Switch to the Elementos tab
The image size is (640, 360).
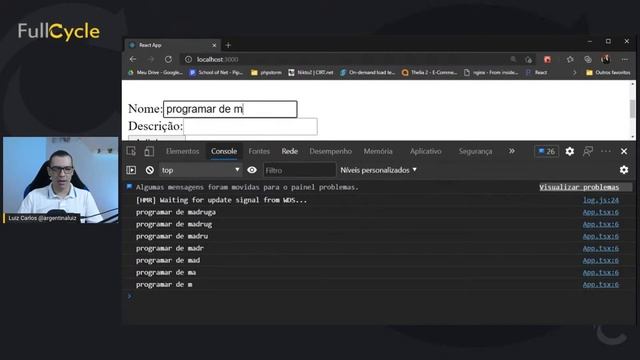(182, 151)
